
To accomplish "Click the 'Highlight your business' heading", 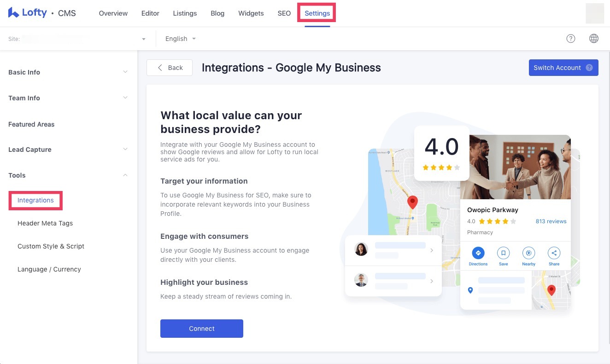I will [204, 282].
